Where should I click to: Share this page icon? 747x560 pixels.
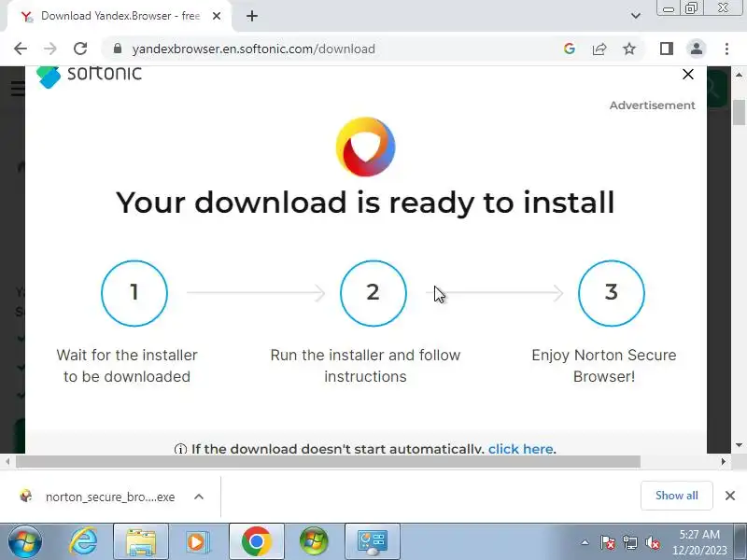coord(599,49)
